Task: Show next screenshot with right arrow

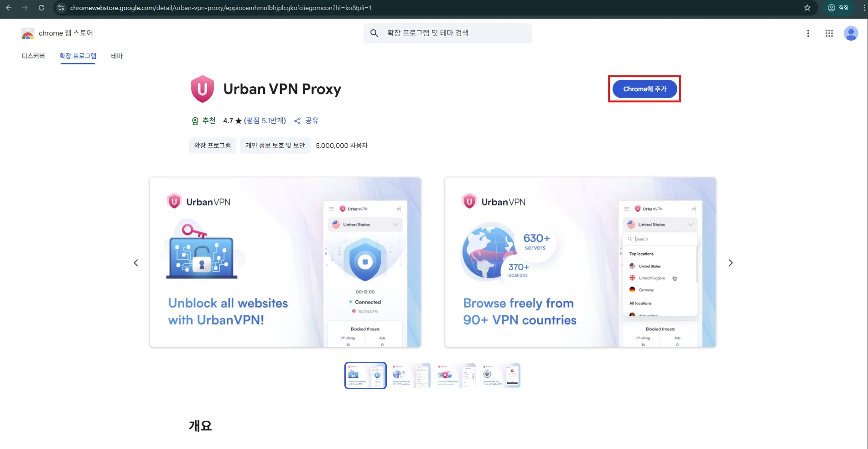Action: tap(731, 263)
